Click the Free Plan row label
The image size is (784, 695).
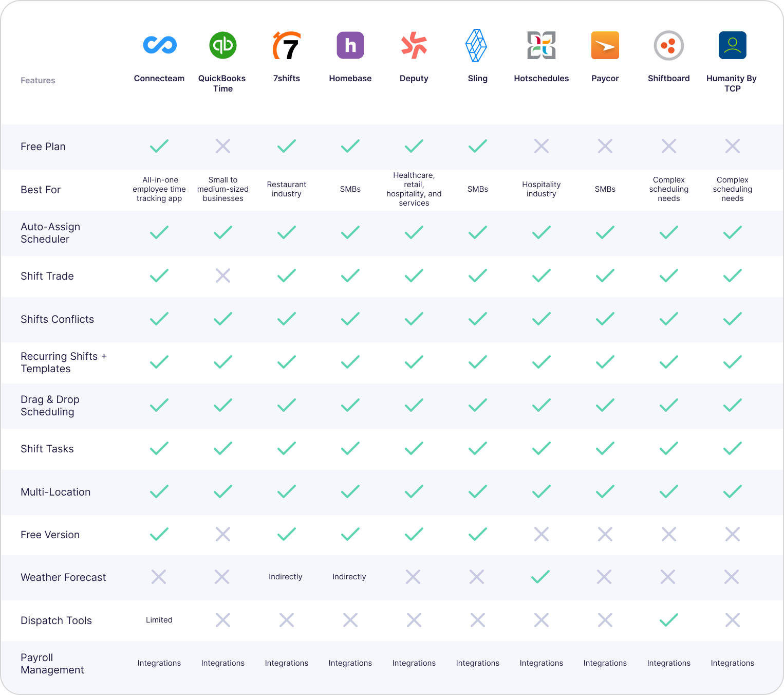(43, 147)
